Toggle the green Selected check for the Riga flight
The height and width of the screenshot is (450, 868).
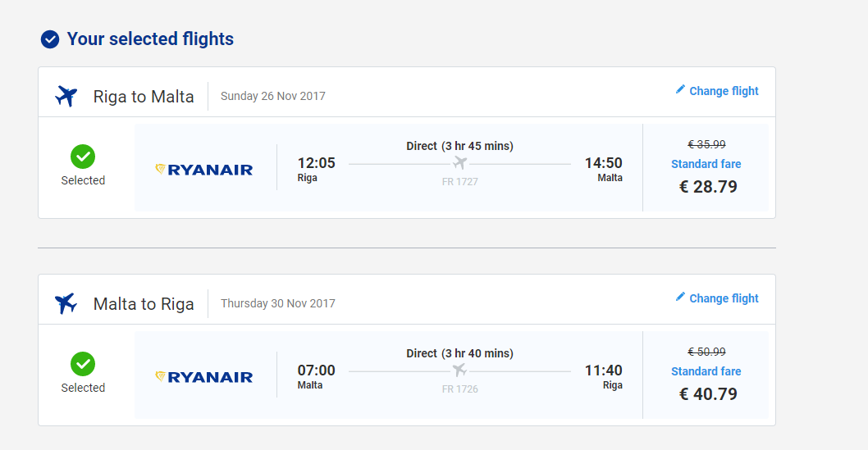click(x=83, y=157)
